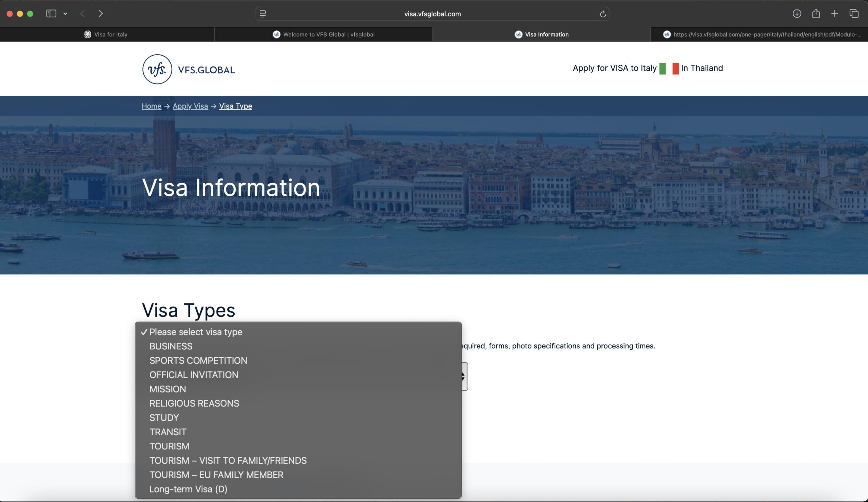Select TOURISM option from visa list
The image size is (868, 502).
click(169, 446)
